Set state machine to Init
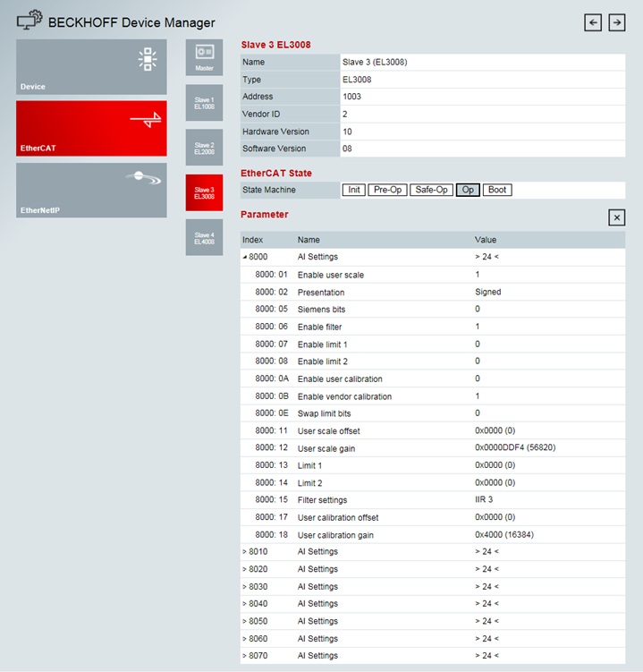Image resolution: width=643 pixels, height=672 pixels. (x=354, y=190)
